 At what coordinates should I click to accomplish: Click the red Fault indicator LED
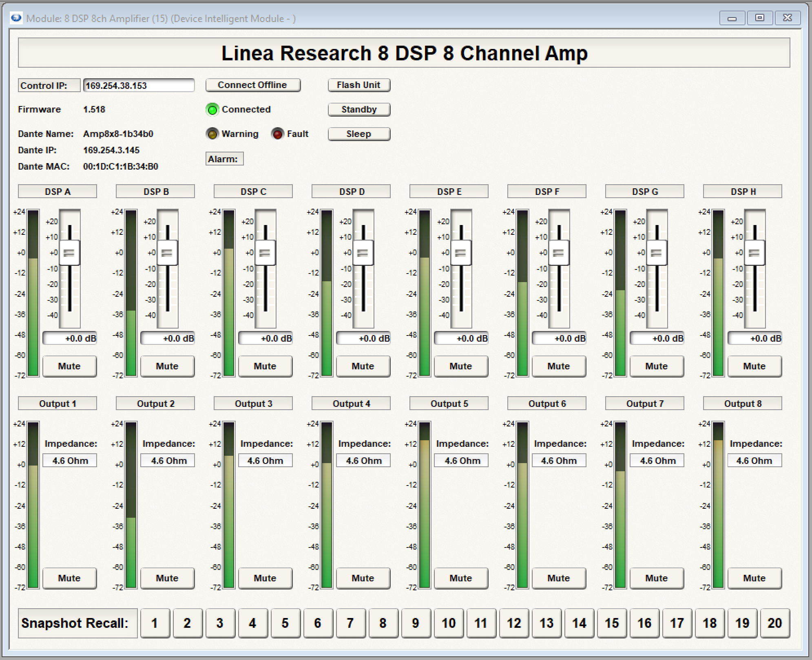[278, 134]
